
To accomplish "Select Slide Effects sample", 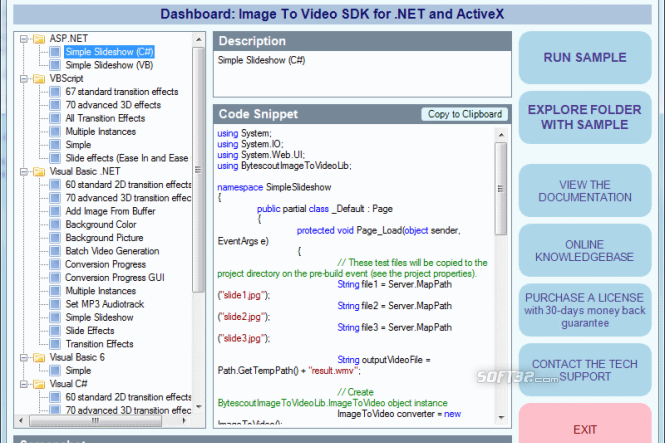I will (x=90, y=331).
